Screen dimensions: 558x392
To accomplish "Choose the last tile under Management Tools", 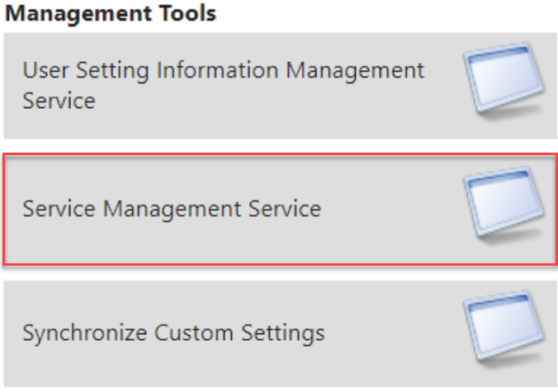I will (280, 333).
